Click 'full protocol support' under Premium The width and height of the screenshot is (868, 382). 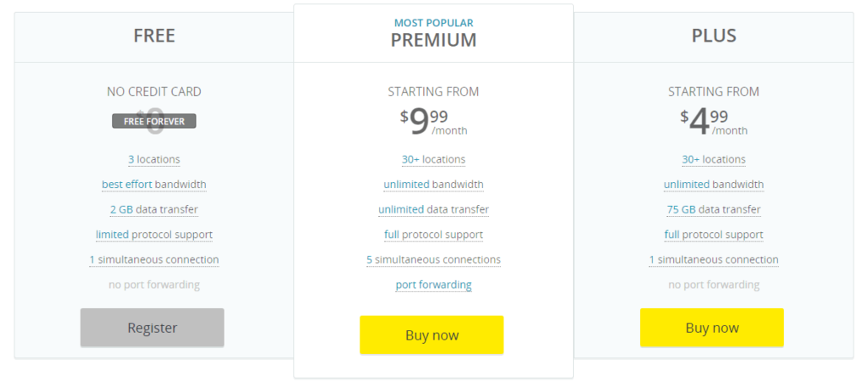pyautogui.click(x=433, y=235)
